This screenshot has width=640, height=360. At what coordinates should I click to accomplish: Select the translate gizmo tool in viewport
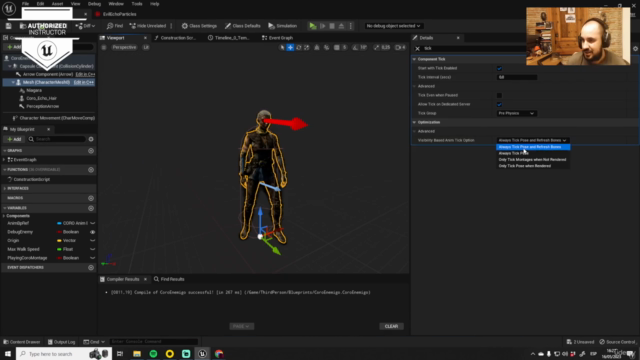click(290, 47)
